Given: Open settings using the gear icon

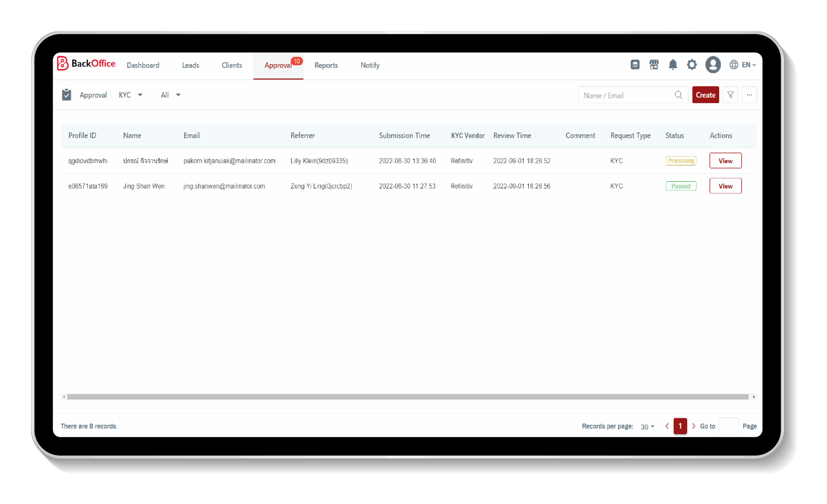Looking at the screenshot, I should pyautogui.click(x=692, y=65).
